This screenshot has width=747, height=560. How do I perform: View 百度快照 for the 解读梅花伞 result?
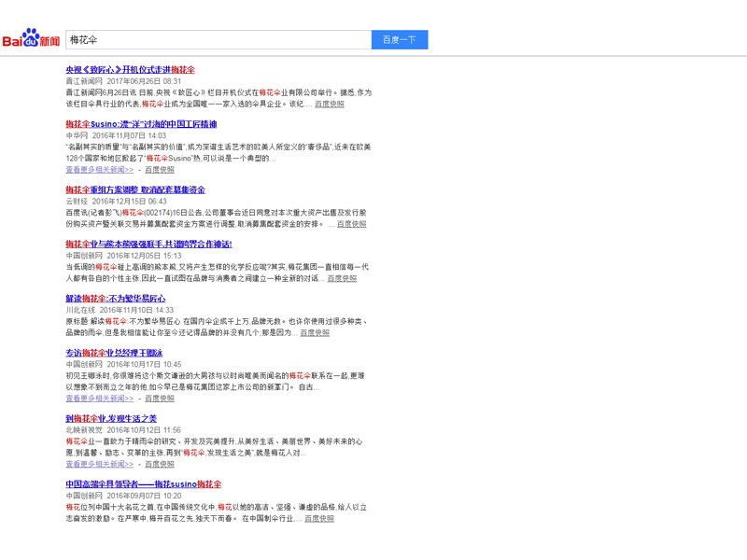pos(315,332)
